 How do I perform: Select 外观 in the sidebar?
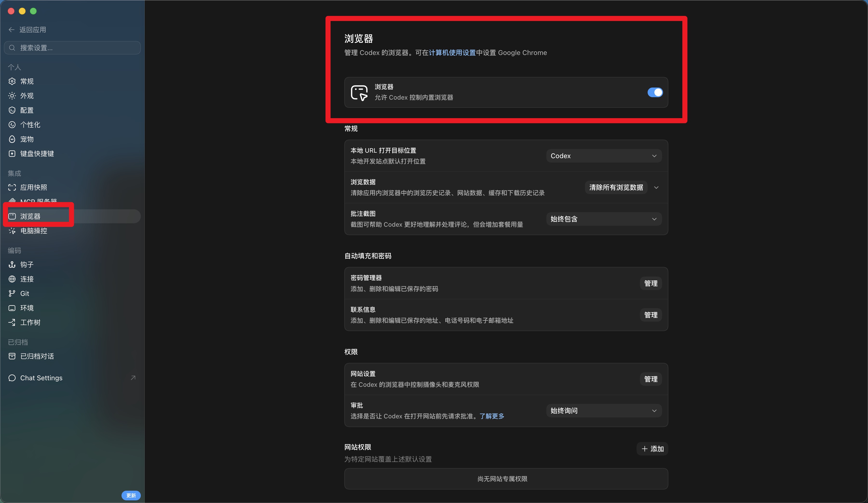72,96
